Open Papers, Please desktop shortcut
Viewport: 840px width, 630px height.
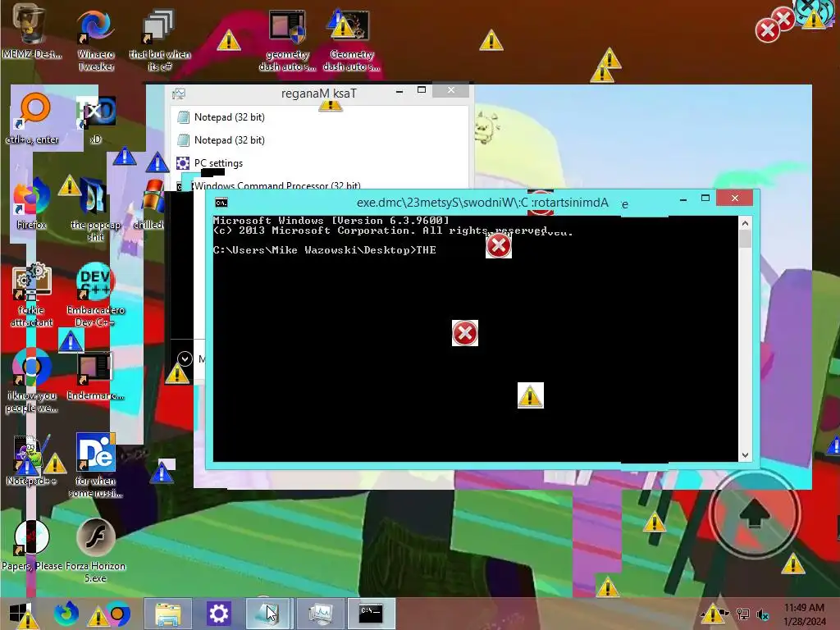(x=32, y=545)
